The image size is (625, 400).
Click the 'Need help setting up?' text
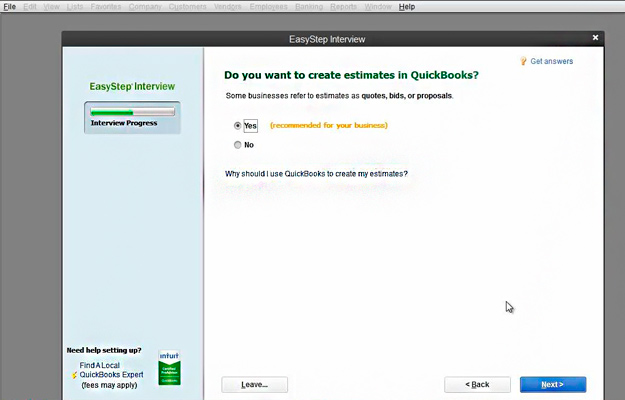tap(104, 350)
